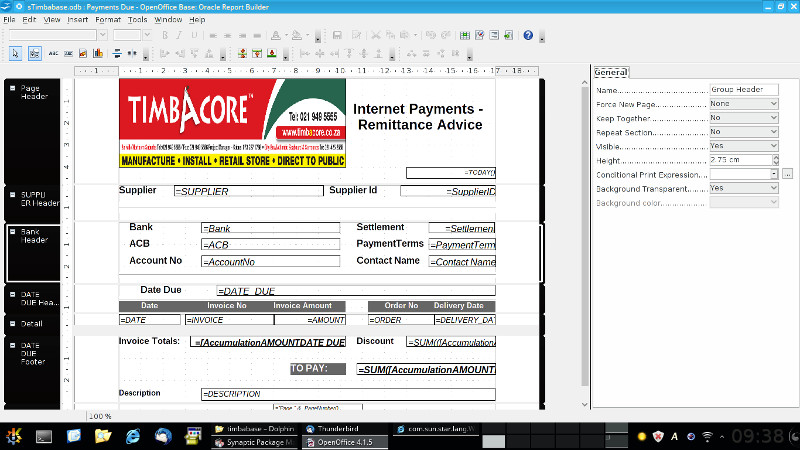Switch to Synaptic Package Manager taskbar button
This screenshot has width=800, height=450.
tap(254, 441)
